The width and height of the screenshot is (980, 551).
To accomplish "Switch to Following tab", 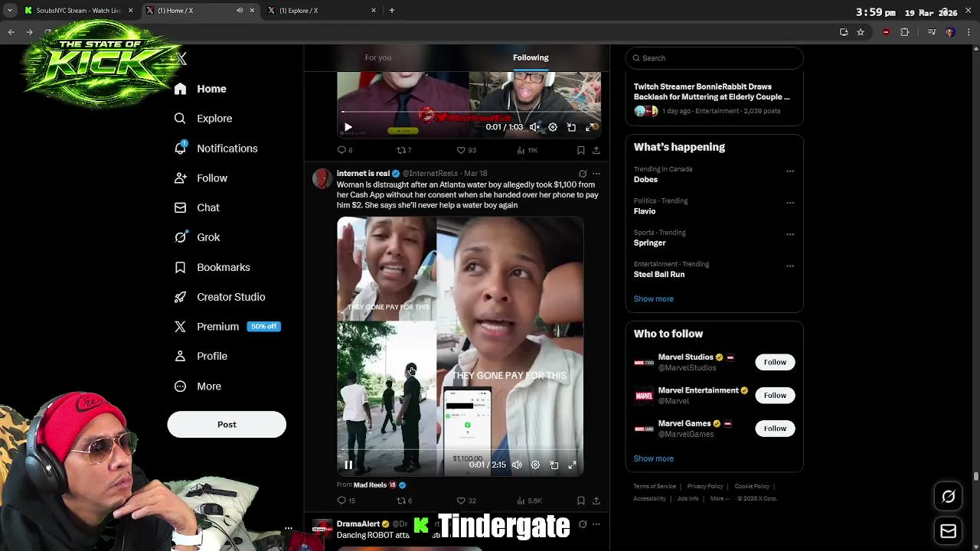I will tap(531, 57).
